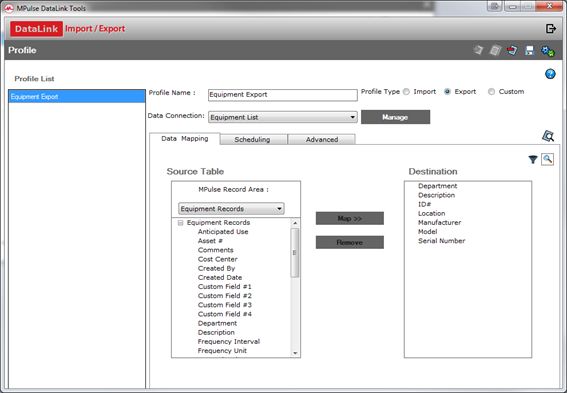Click the red arrow profile icon
Screen dimensions: 567x393
point(512,50)
